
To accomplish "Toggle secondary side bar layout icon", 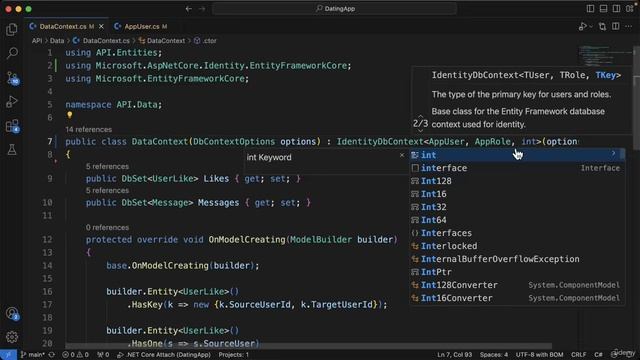I will (x=616, y=9).
